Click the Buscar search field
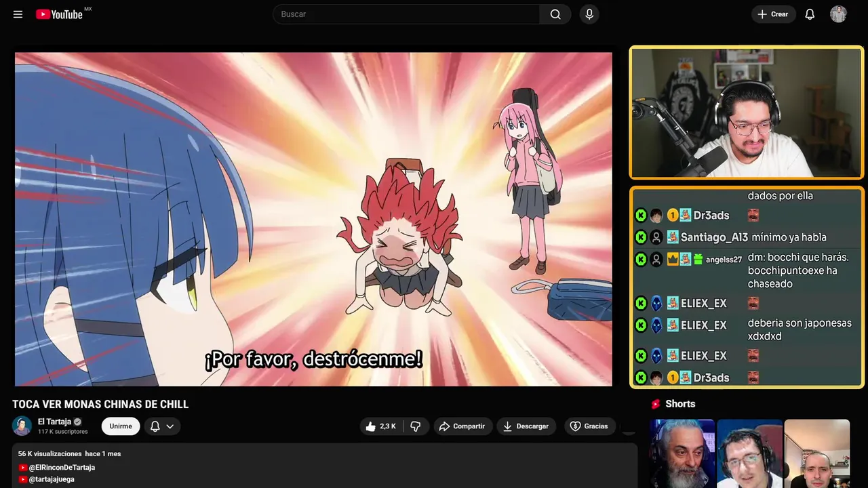Screen dimensions: 868x488 tap(406, 14)
